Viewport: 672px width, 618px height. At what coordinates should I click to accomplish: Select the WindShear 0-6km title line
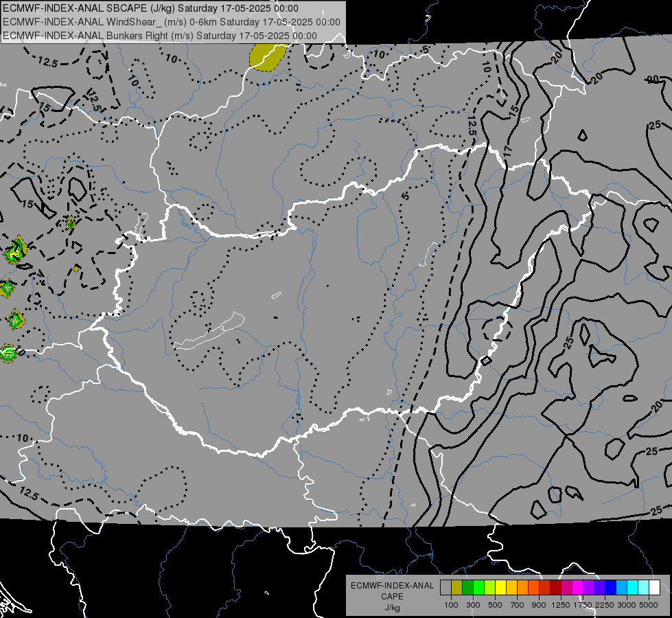tap(172, 22)
